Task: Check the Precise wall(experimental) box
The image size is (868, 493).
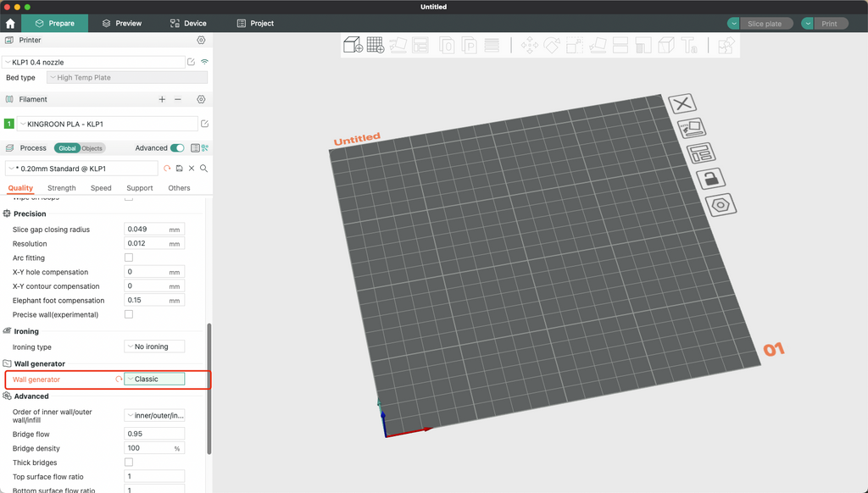Action: 129,314
